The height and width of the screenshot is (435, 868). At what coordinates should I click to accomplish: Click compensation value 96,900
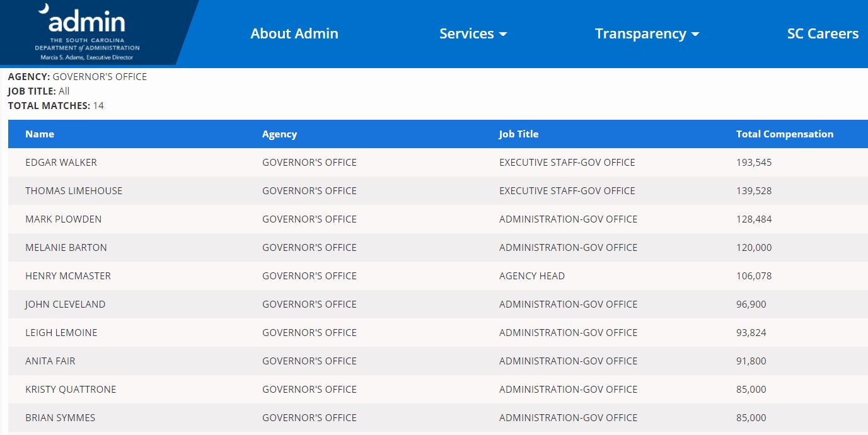pyautogui.click(x=751, y=304)
